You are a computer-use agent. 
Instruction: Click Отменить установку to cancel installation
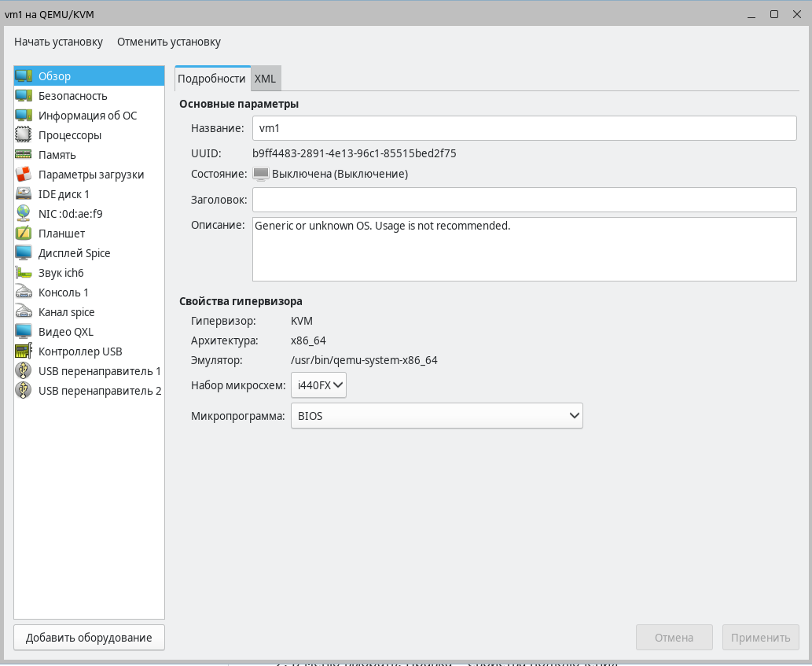click(x=169, y=42)
